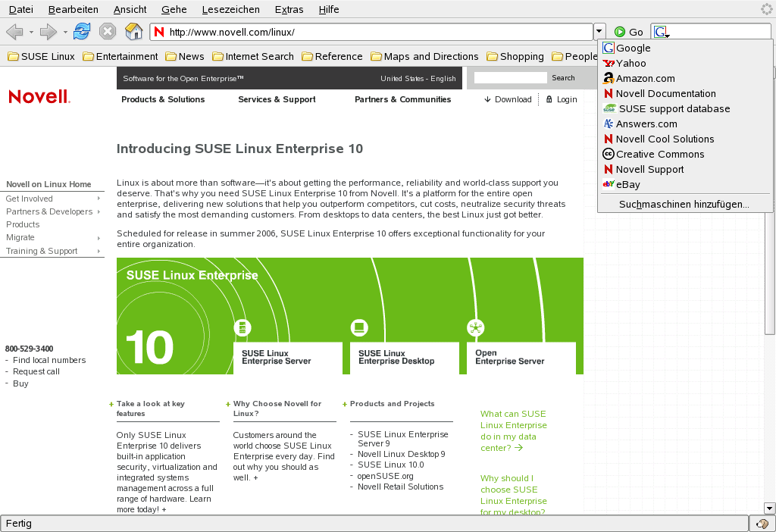This screenshot has width=776, height=532.
Task: Open Products & Solutions navigation
Action: [163, 99]
